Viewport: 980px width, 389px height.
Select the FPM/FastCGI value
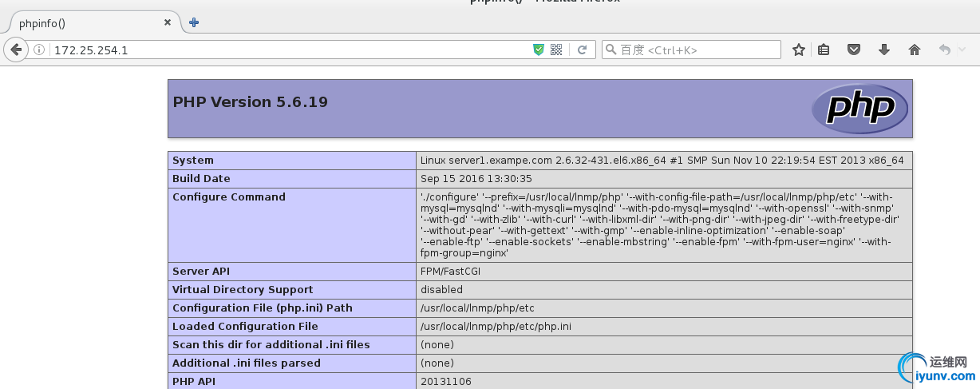(450, 272)
